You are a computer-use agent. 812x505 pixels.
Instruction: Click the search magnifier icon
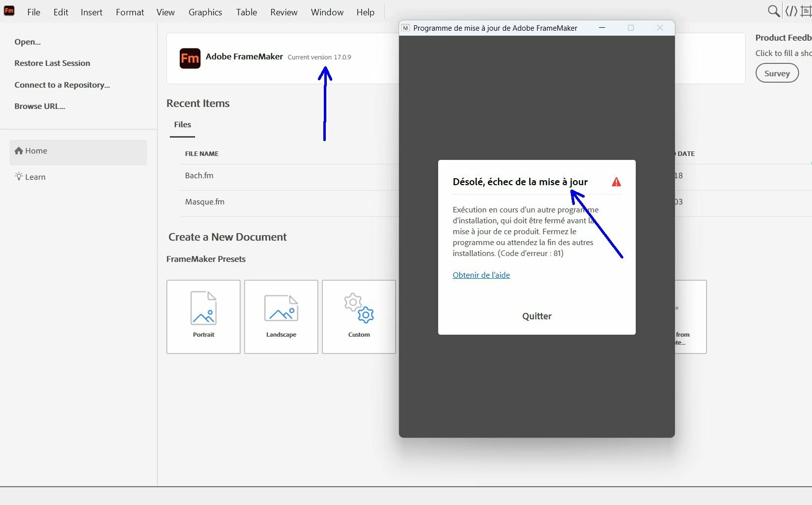[773, 11]
